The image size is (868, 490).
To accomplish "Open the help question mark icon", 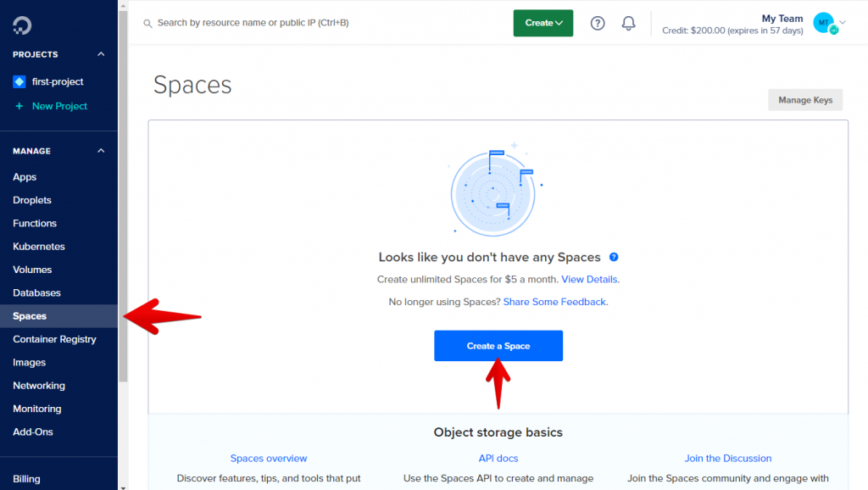I will [x=597, y=23].
